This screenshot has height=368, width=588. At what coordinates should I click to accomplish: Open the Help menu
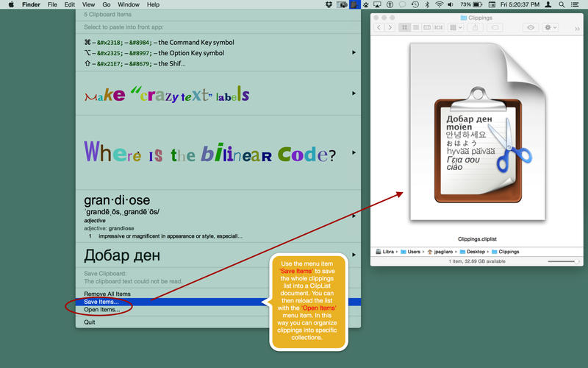(153, 4)
